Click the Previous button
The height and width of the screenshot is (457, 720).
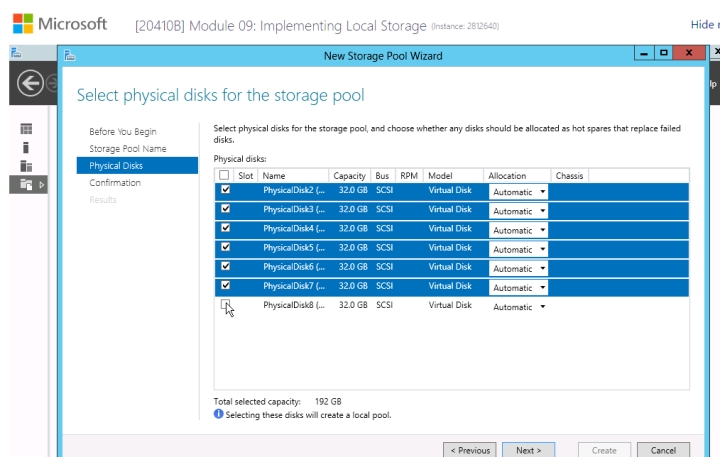470,450
